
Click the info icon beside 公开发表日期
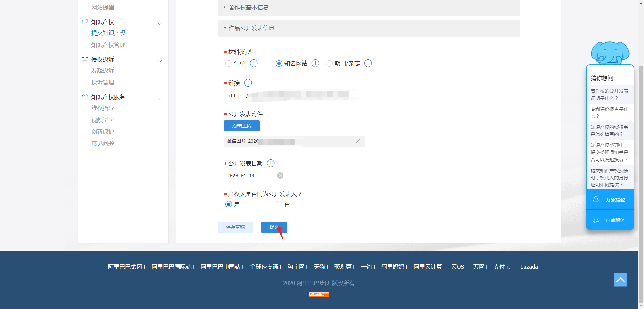pyautogui.click(x=271, y=163)
